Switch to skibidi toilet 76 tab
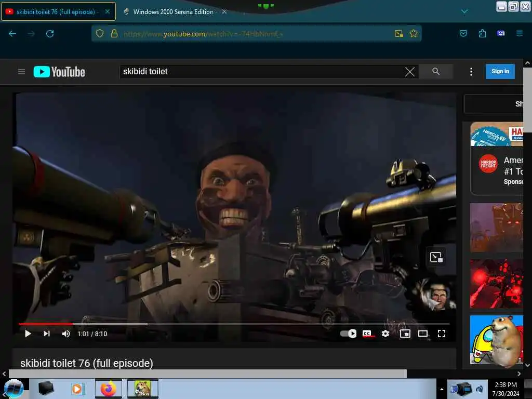This screenshot has height=399, width=532. click(x=58, y=11)
